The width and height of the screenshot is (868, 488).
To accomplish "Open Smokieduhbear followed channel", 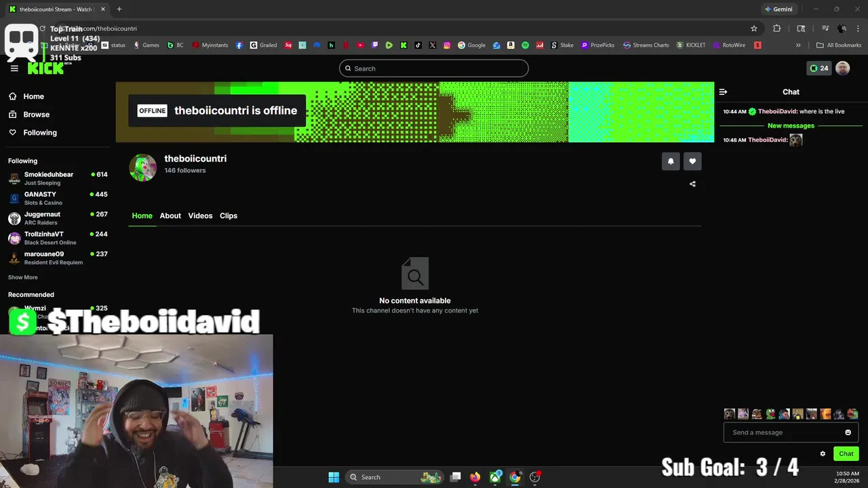I will tap(58, 178).
